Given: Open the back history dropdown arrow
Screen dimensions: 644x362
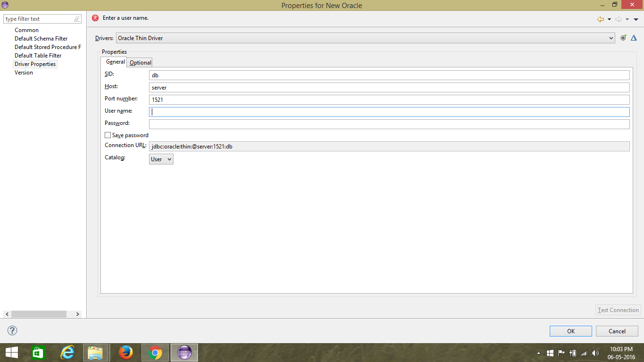Looking at the screenshot, I should [609, 20].
